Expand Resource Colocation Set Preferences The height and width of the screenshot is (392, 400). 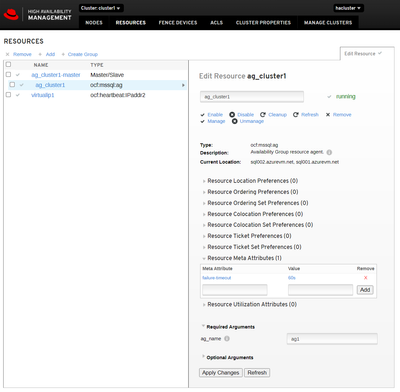(x=258, y=225)
